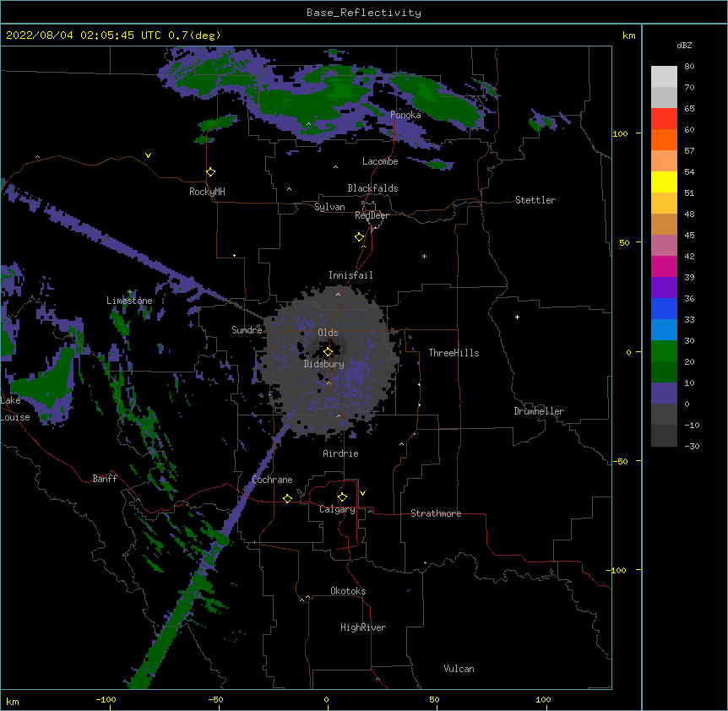Image resolution: width=728 pixels, height=711 pixels.
Task: Click the yellow diamond marker near RockyMH
Action: point(211,172)
